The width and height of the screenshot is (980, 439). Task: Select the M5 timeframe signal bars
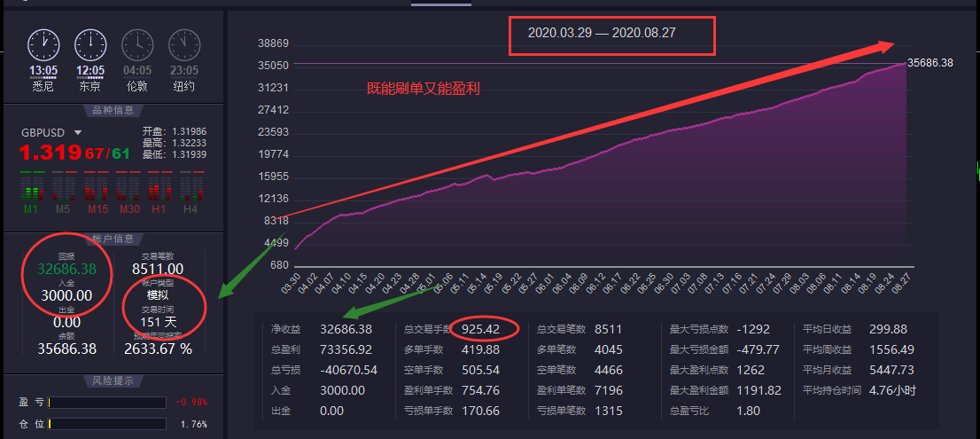tap(62, 188)
